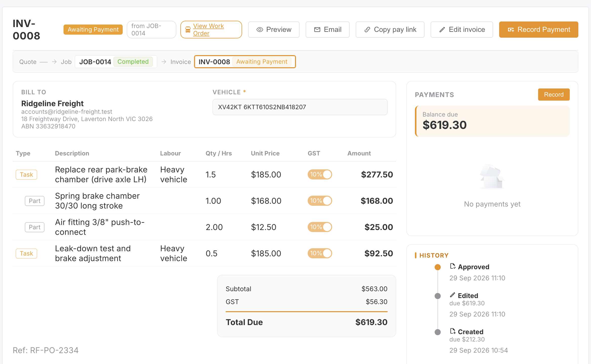591x364 pixels.
Task: Click the Part tag on Air fitting row
Action: click(35, 227)
